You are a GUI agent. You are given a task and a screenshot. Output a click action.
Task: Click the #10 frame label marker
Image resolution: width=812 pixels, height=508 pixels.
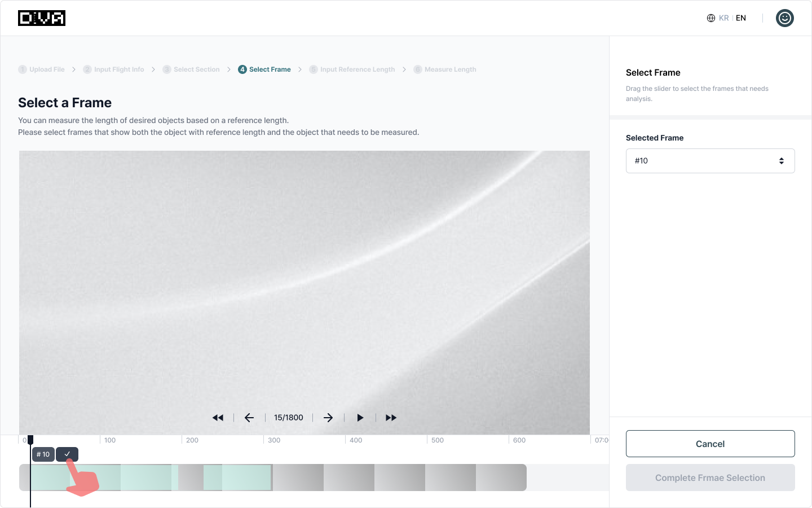pos(43,454)
